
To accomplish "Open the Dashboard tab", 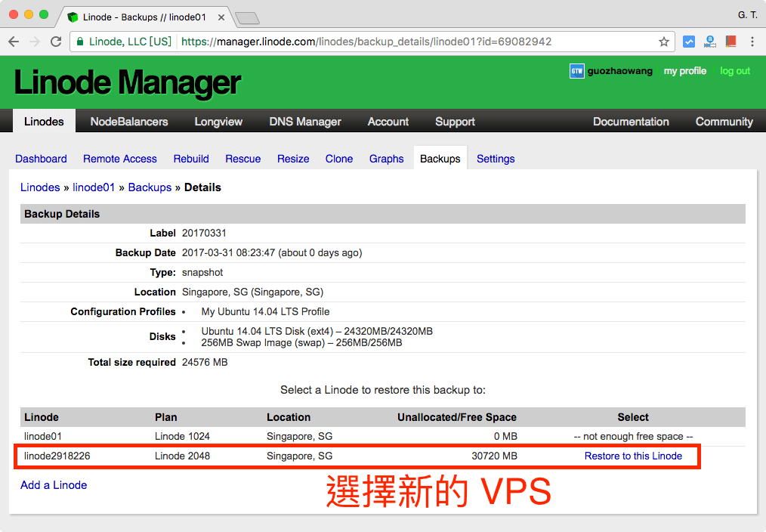I will [41, 159].
